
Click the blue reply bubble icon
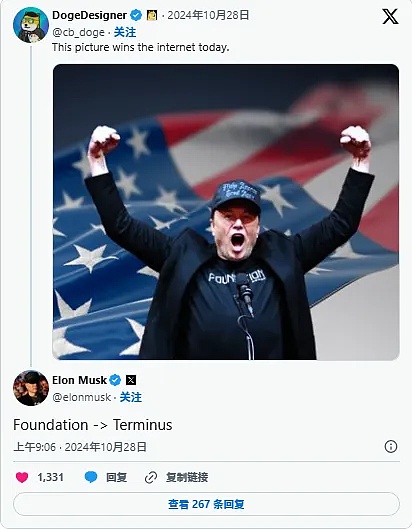pos(91,477)
